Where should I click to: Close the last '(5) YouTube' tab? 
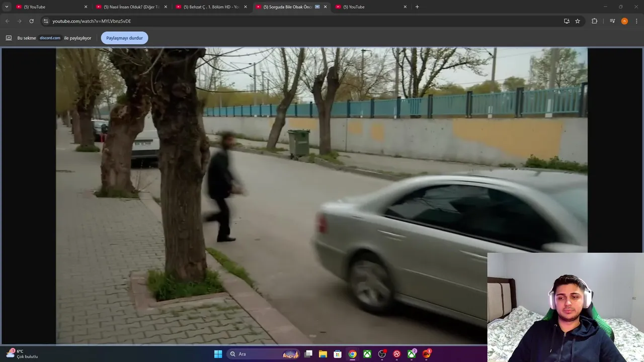[405, 7]
